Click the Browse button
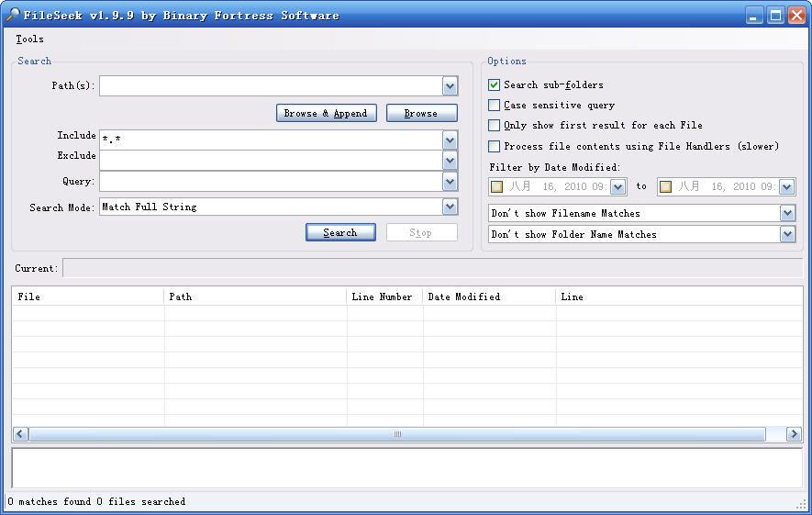Screen dimensions: 812x515 (421, 113)
